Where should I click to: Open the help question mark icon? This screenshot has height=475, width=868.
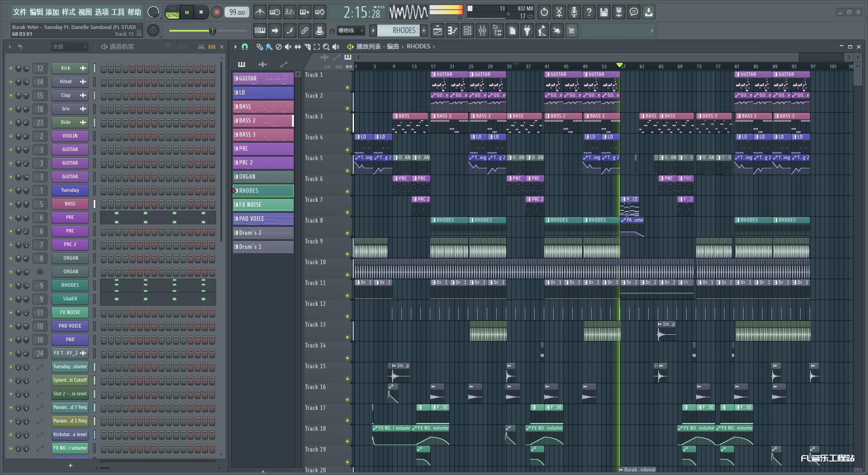pos(589,12)
